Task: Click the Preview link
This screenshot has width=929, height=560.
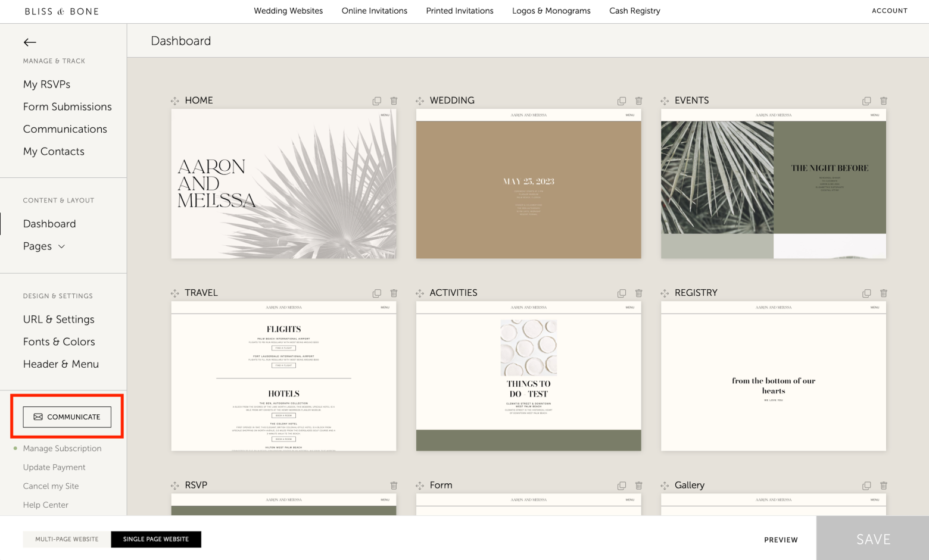Action: [x=781, y=540]
